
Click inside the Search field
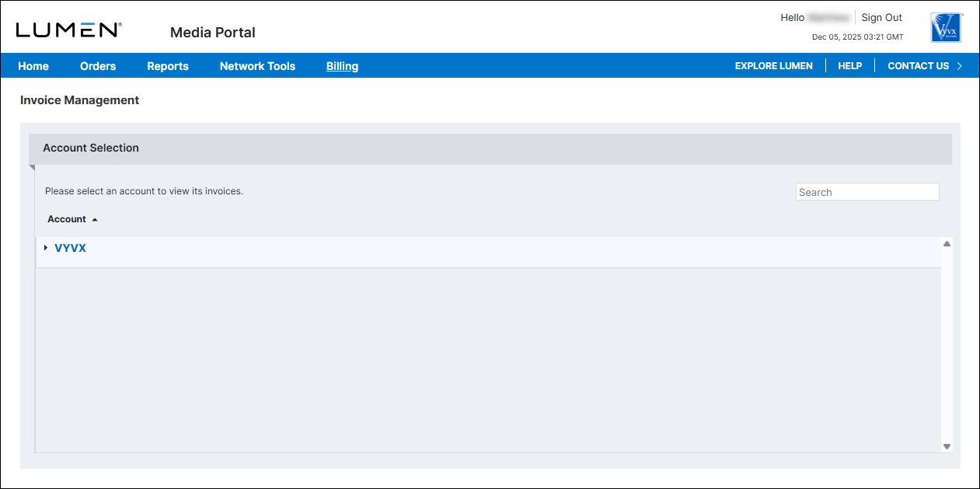pyautogui.click(x=867, y=191)
